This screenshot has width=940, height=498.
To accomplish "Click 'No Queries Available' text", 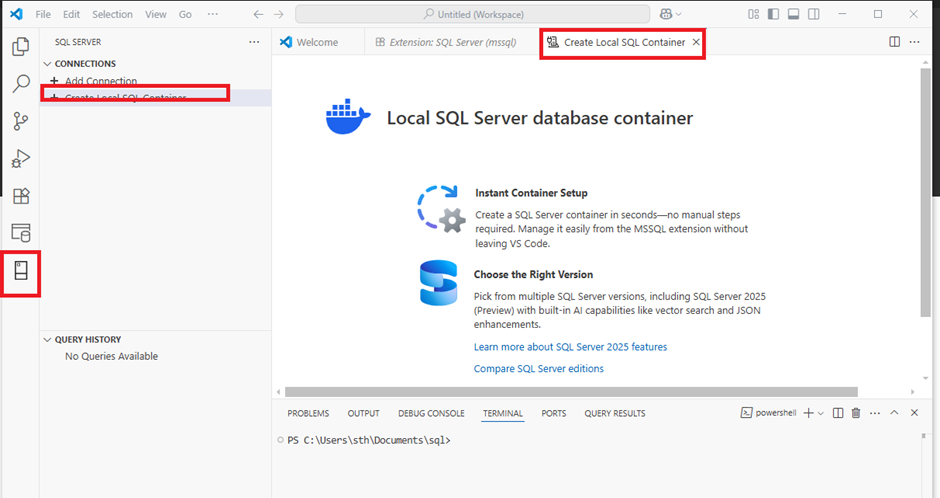I will click(112, 356).
